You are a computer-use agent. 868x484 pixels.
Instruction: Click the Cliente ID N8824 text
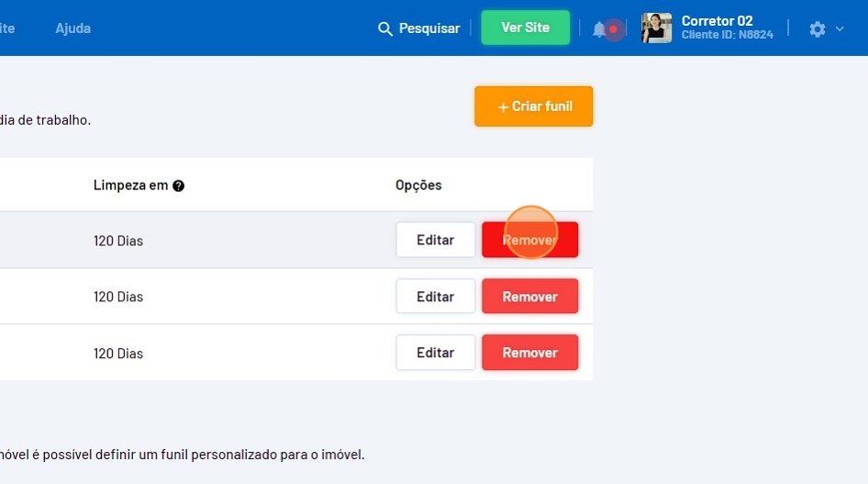coord(728,35)
